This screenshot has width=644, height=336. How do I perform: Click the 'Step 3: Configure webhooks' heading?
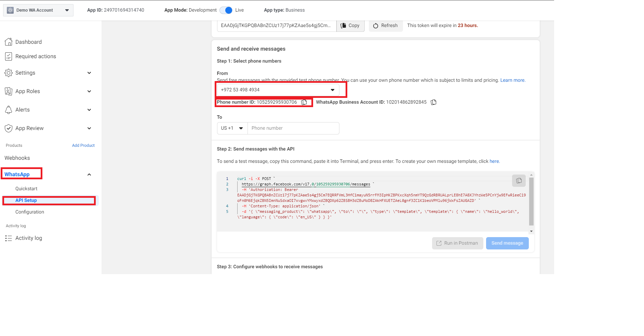point(270,267)
